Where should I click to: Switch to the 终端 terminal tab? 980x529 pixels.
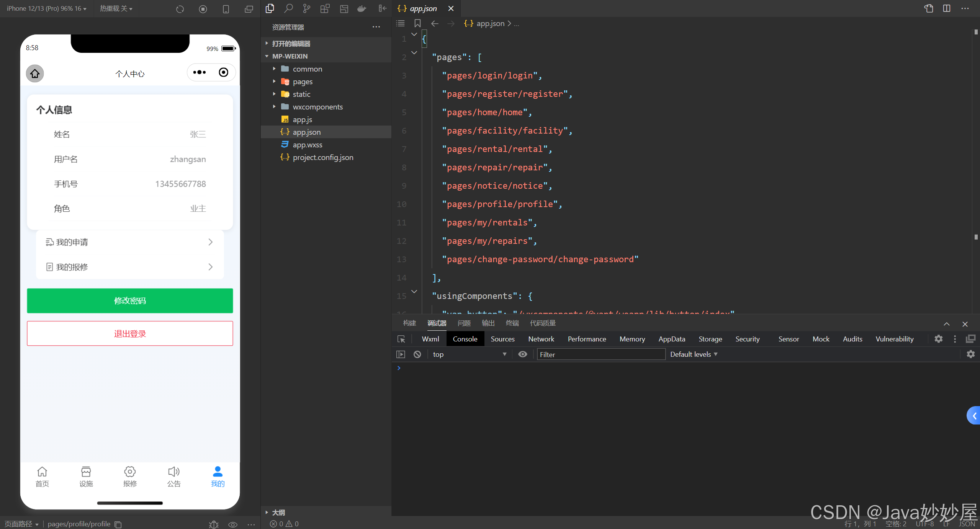(x=512, y=323)
